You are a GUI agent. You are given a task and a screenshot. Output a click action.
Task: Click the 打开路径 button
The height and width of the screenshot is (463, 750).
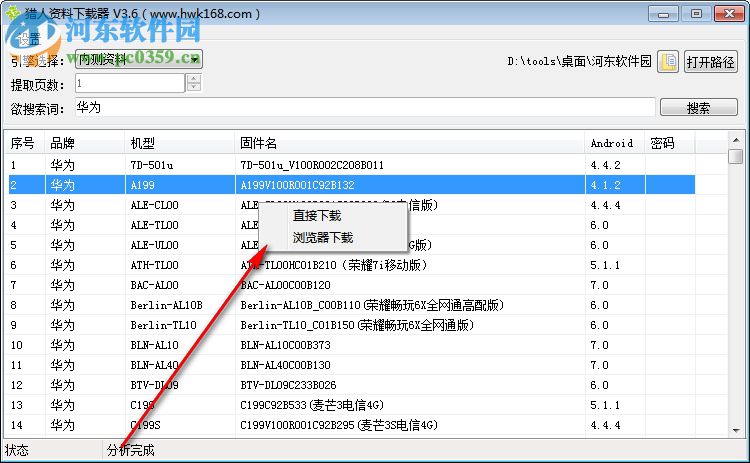point(710,61)
